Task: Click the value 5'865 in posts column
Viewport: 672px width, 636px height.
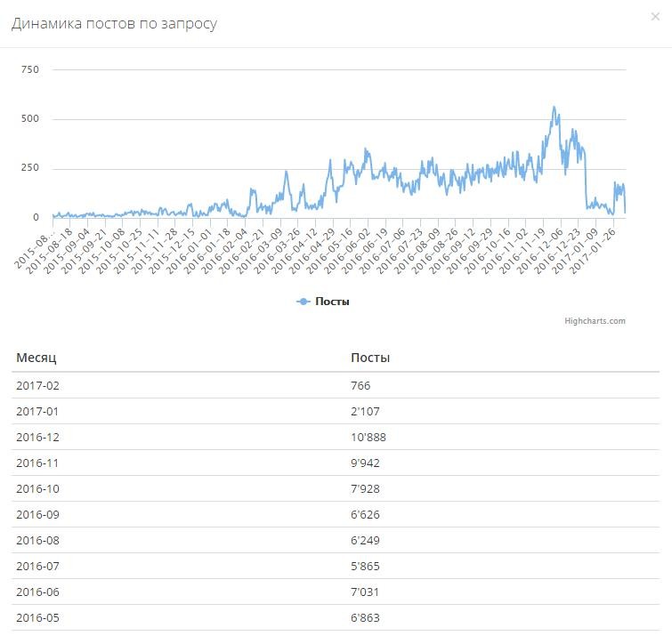Action: [365, 567]
